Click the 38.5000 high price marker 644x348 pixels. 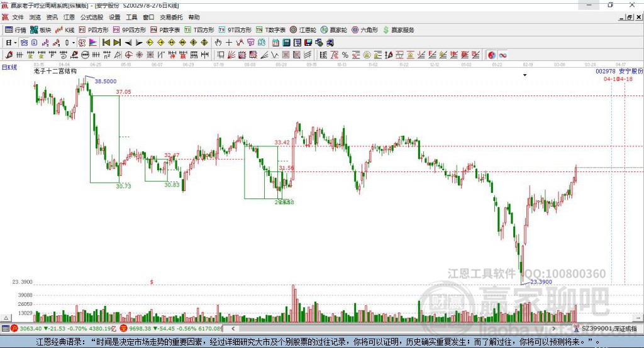pos(105,82)
